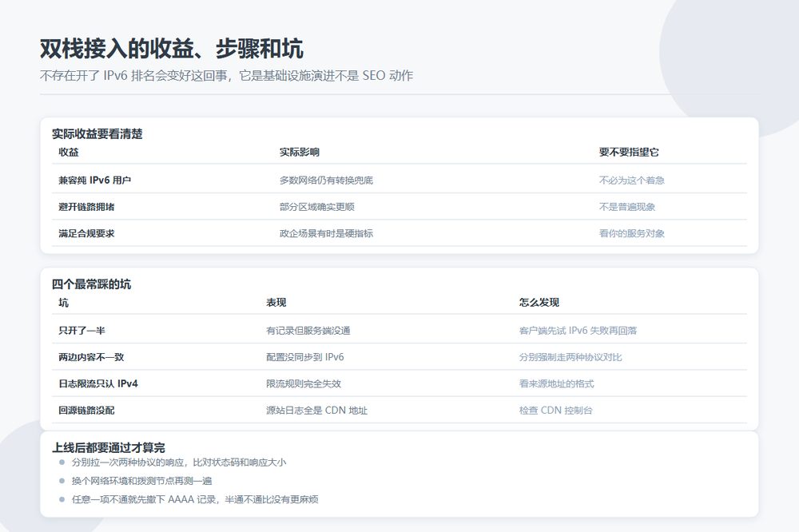
Task: Click the cell 不是普遍现象
Action: tap(627, 207)
